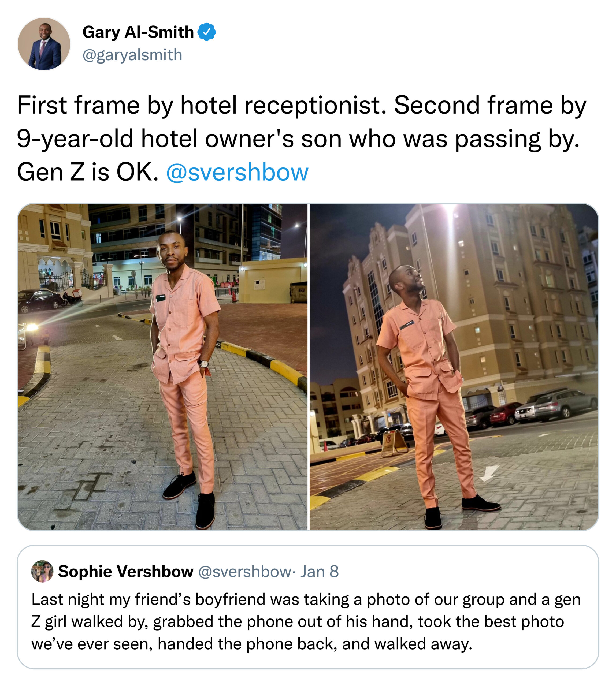Click the Sophie Vershbow name in quoted tweet
Image resolution: width=616 pixels, height=686 pixels.
pos(125,571)
